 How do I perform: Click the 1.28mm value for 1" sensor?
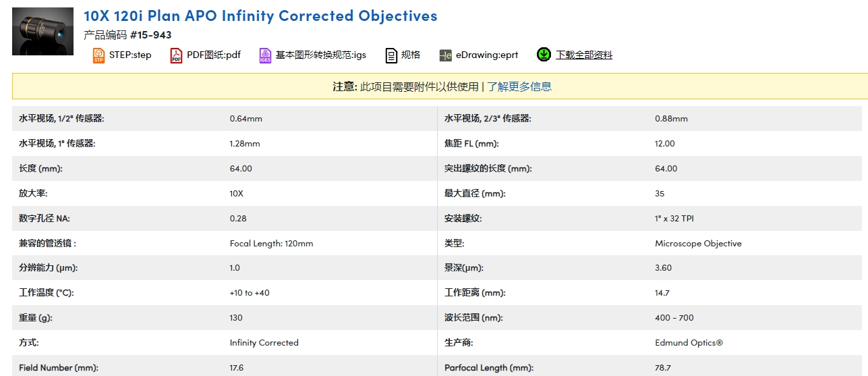pos(245,144)
